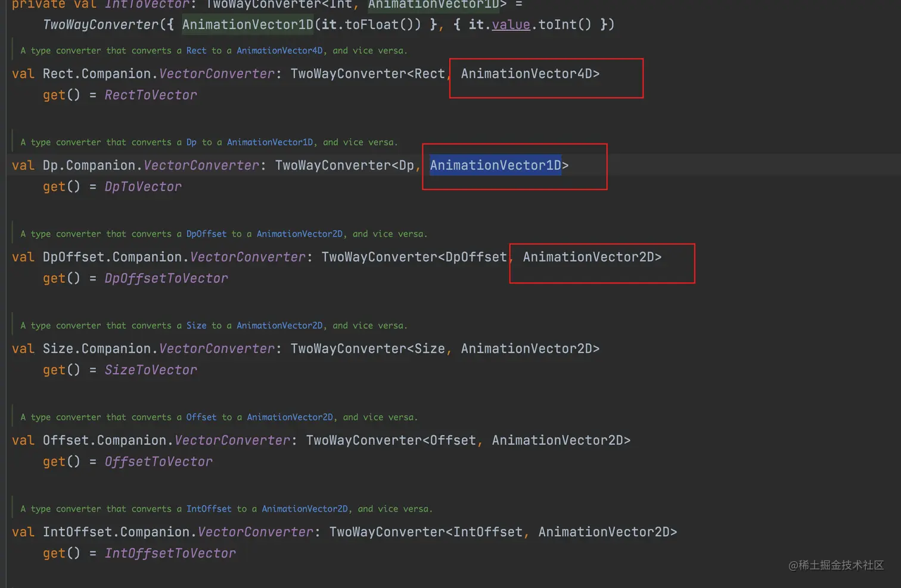Image resolution: width=901 pixels, height=588 pixels.
Task: Place cursor on the SizeToVector reference
Action: pos(151,371)
